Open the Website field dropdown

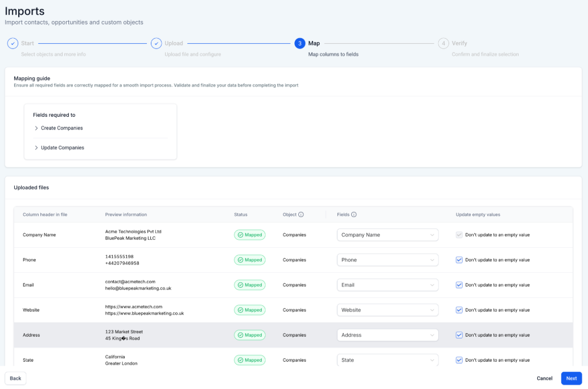[x=388, y=310]
